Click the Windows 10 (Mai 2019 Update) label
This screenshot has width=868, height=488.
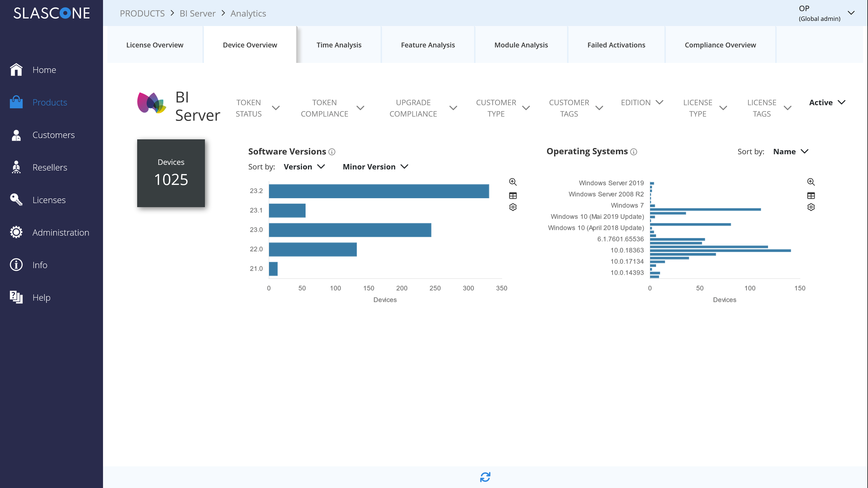[x=597, y=217]
